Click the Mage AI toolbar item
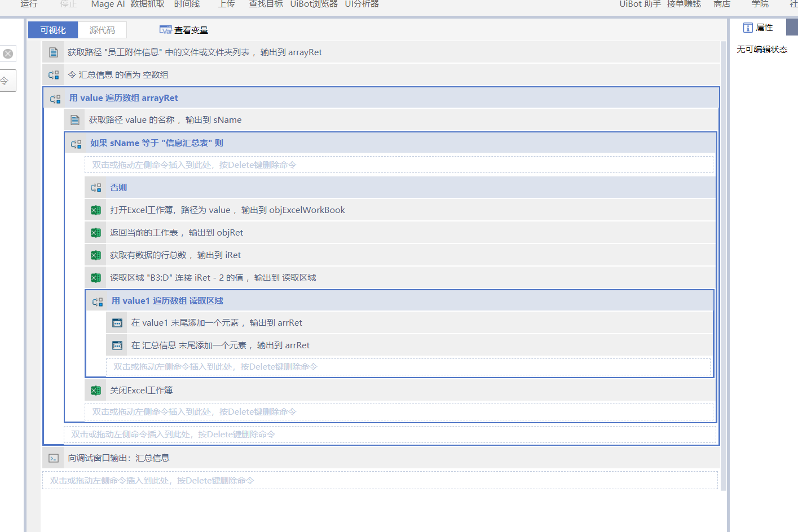Viewport: 798px width, 532px height. [108, 5]
